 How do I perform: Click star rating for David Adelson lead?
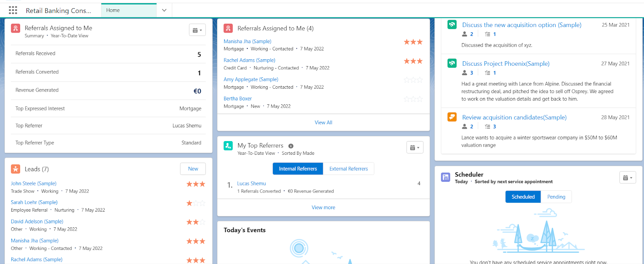pyautogui.click(x=196, y=222)
